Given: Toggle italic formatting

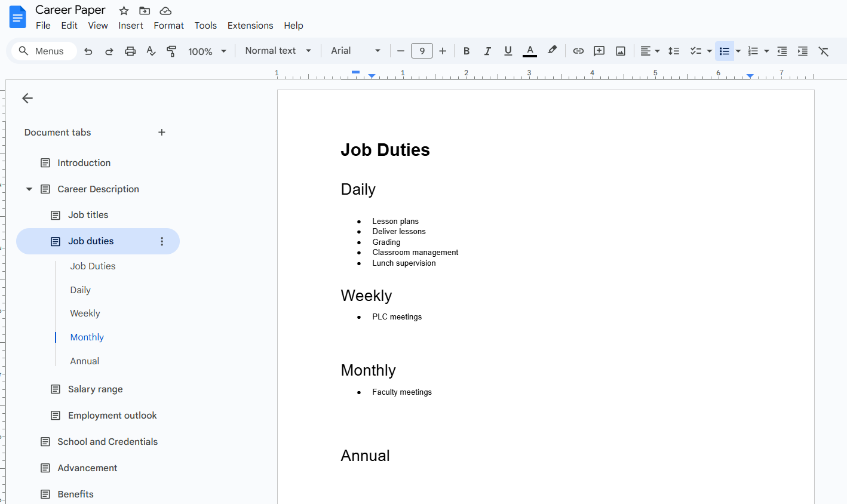Looking at the screenshot, I should pos(487,51).
